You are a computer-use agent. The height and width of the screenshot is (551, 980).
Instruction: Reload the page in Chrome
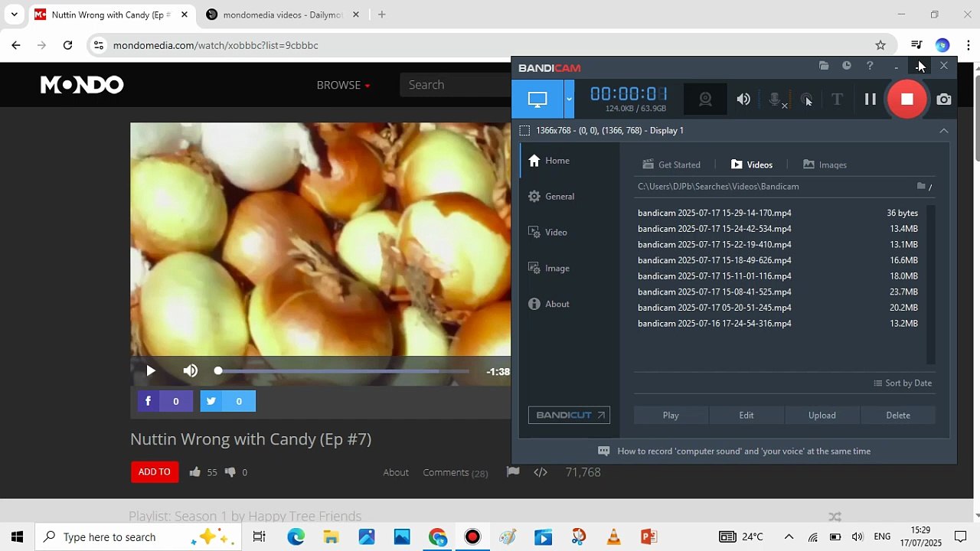point(67,45)
